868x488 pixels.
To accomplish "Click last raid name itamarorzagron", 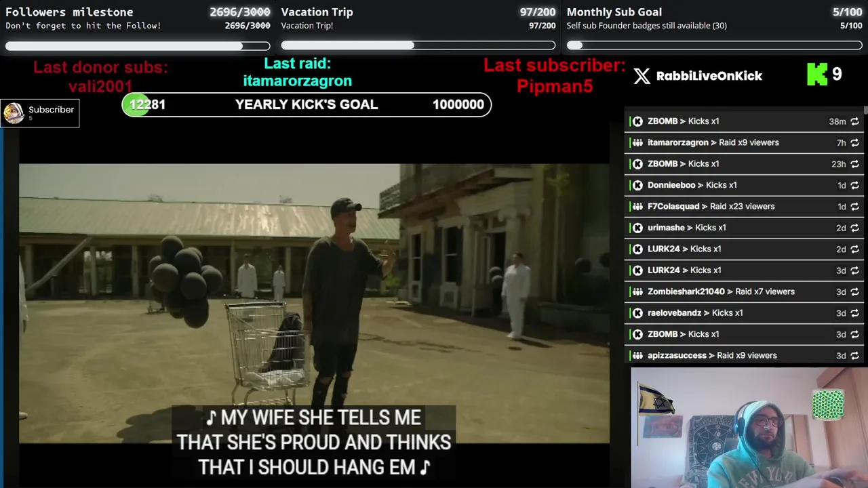I will (x=298, y=81).
